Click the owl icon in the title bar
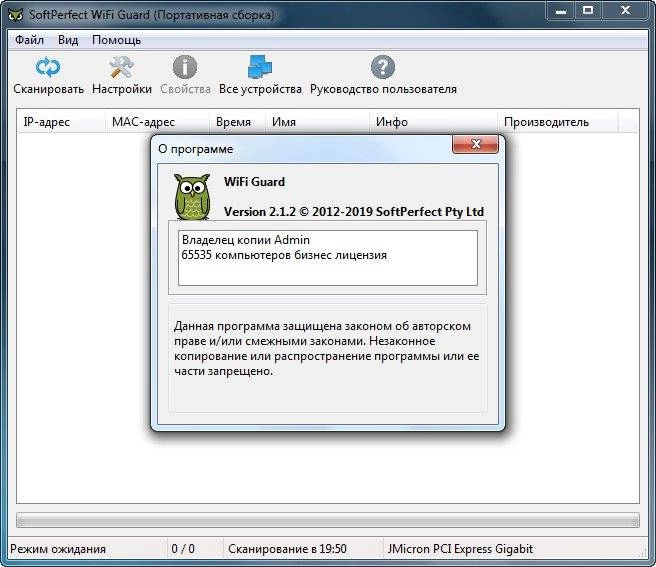 tap(15, 14)
